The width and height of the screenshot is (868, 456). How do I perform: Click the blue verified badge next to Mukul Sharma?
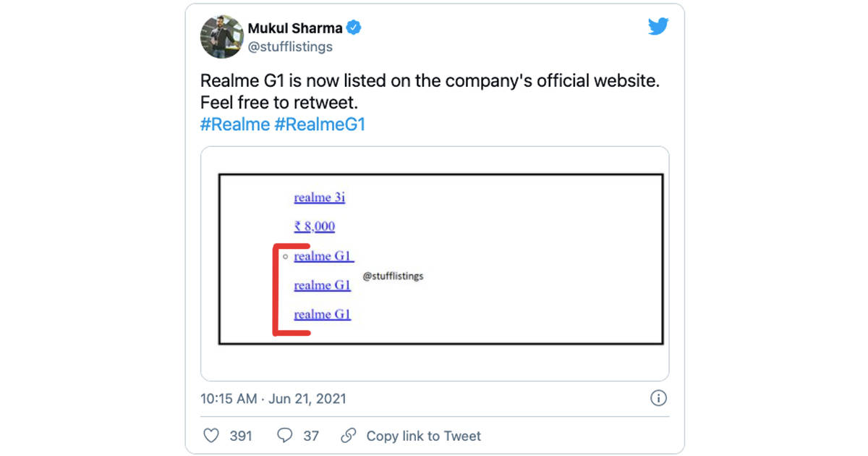click(354, 28)
